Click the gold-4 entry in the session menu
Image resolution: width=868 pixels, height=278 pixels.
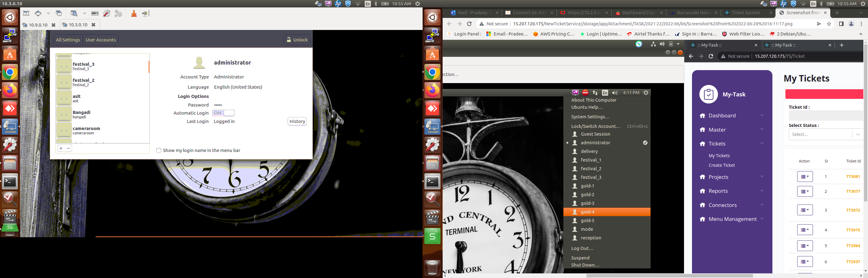click(607, 212)
